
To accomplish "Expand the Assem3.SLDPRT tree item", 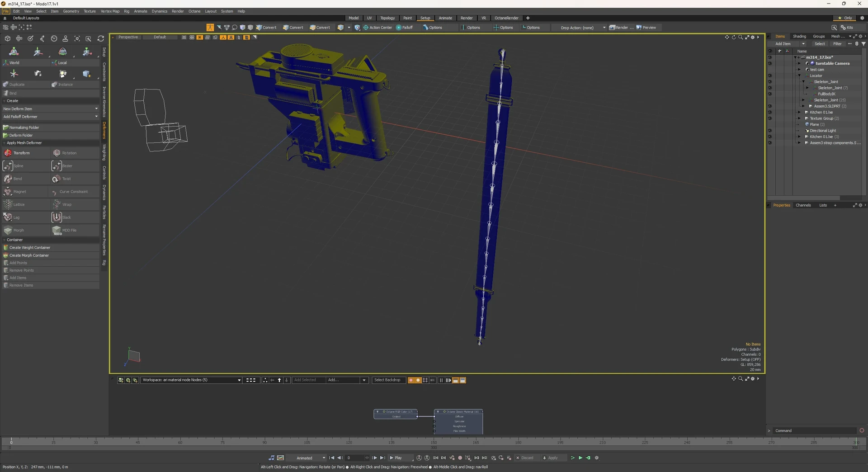I will [803, 106].
